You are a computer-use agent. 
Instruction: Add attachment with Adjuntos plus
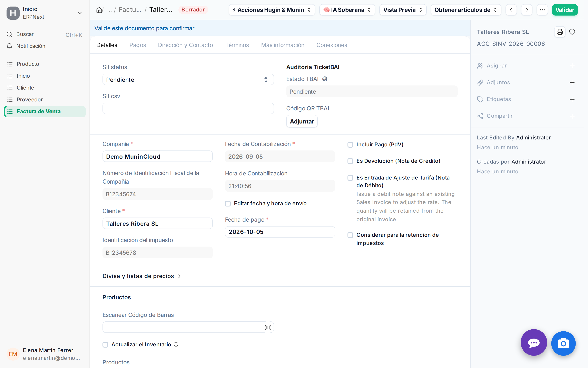point(572,83)
